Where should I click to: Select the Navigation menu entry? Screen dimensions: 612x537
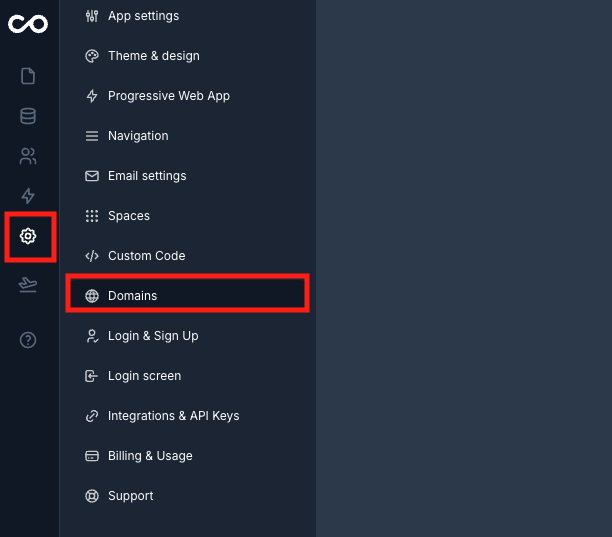click(x=138, y=136)
